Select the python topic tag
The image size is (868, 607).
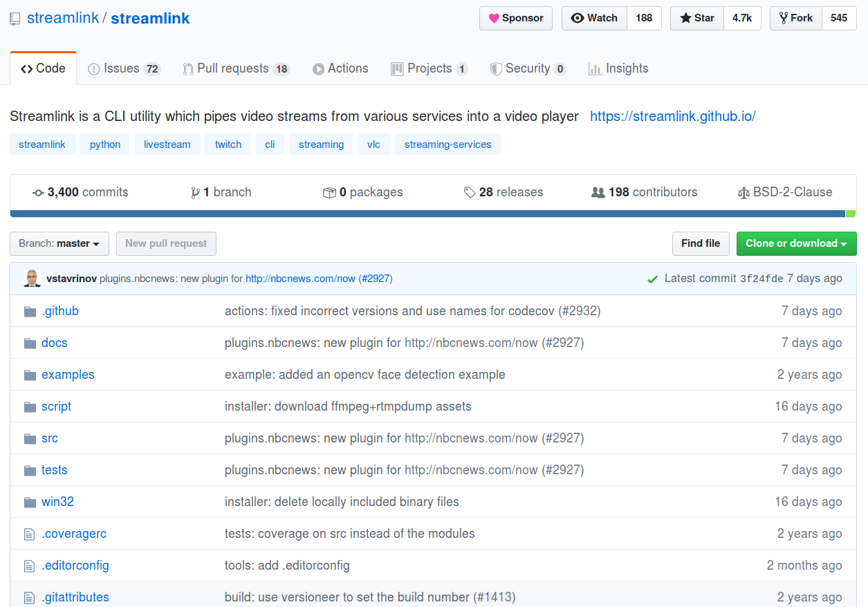105,144
